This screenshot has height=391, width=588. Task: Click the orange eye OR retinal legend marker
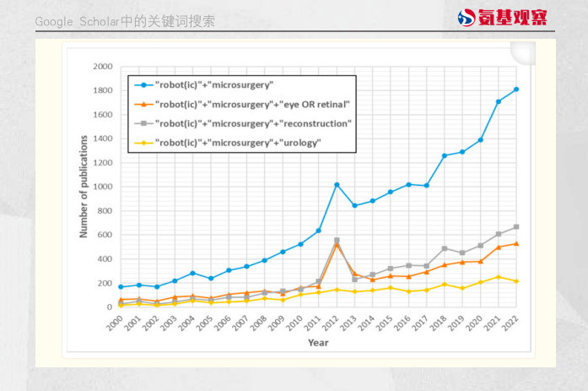(143, 105)
